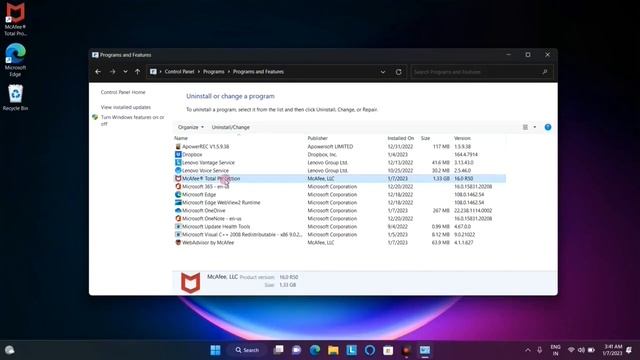Click '4.1.1.627' version text
Screen dimensions: 640x360
point(464,242)
